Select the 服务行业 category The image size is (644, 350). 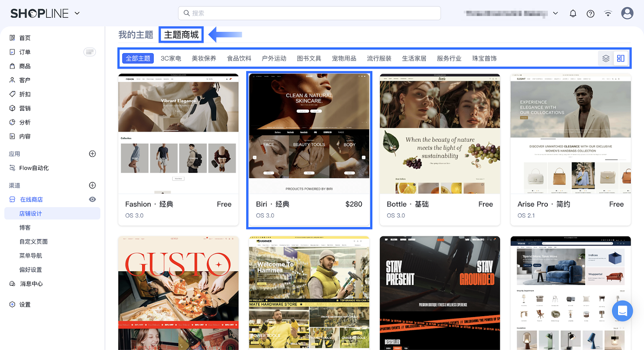click(x=449, y=58)
